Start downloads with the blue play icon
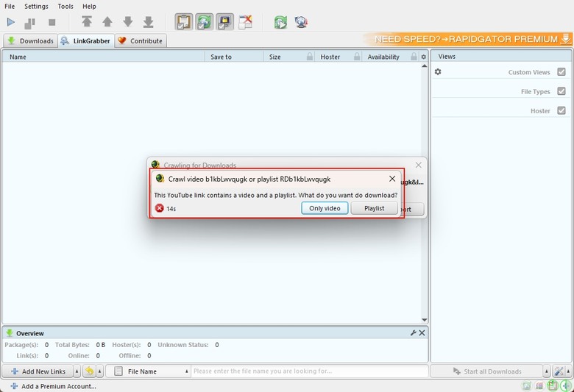 click(x=11, y=22)
